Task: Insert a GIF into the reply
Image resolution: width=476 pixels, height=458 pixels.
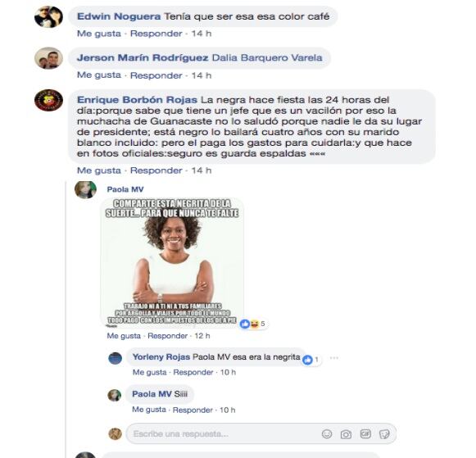Action: pyautogui.click(x=365, y=433)
